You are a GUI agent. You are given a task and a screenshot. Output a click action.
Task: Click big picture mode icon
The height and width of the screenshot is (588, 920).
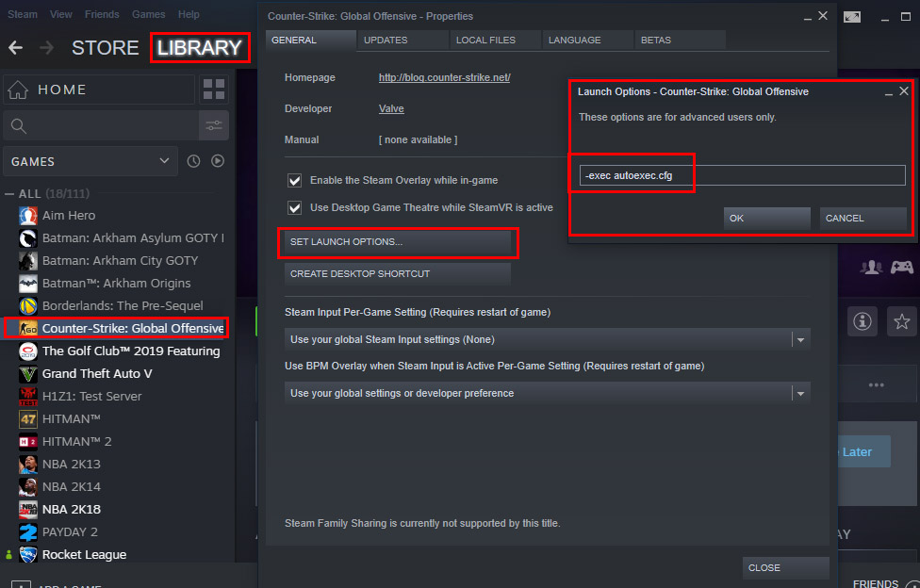852,17
